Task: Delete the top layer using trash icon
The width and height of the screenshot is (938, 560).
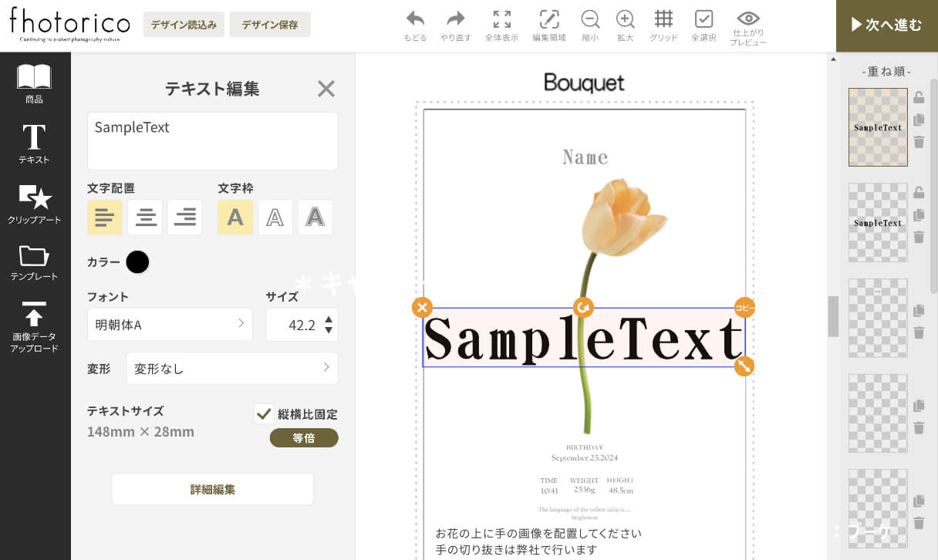Action: (x=919, y=142)
